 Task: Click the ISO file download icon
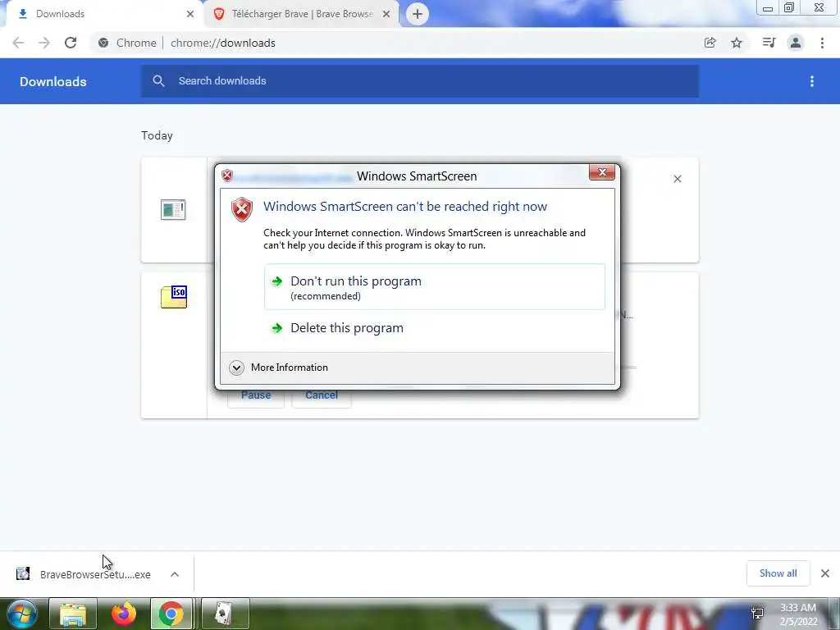174,297
